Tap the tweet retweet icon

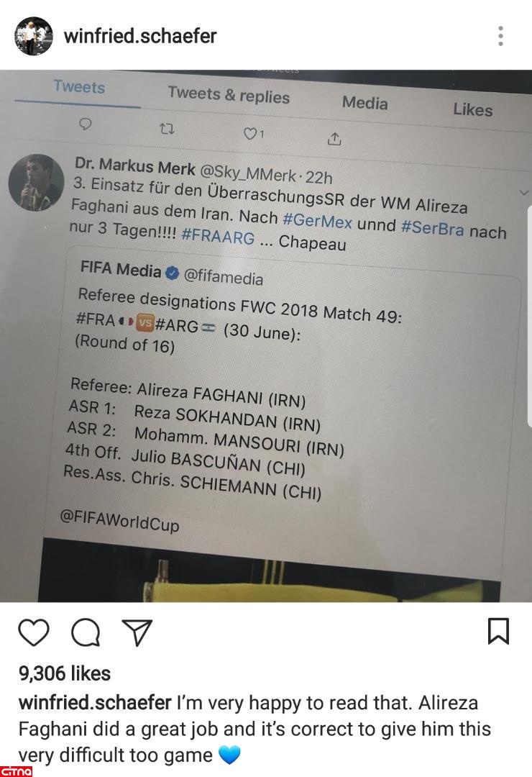(x=167, y=129)
